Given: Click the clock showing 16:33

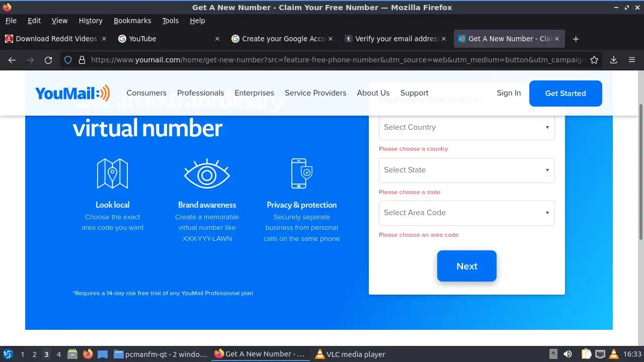Looking at the screenshot, I should (632, 354).
